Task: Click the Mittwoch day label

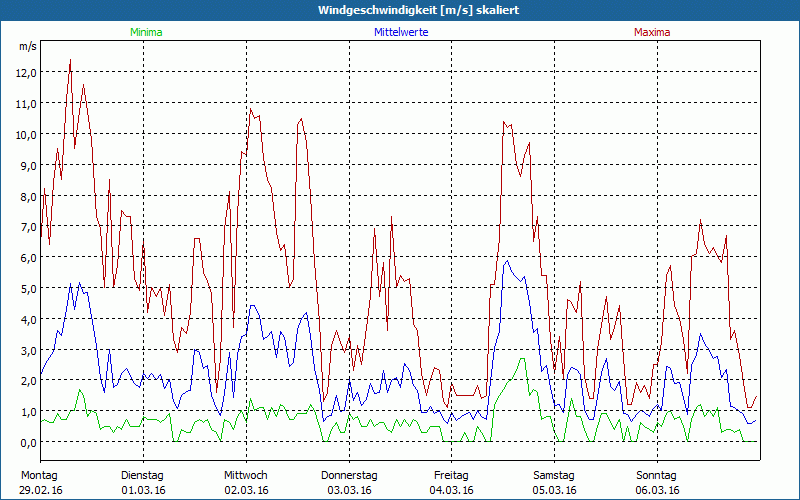Action: 245,476
